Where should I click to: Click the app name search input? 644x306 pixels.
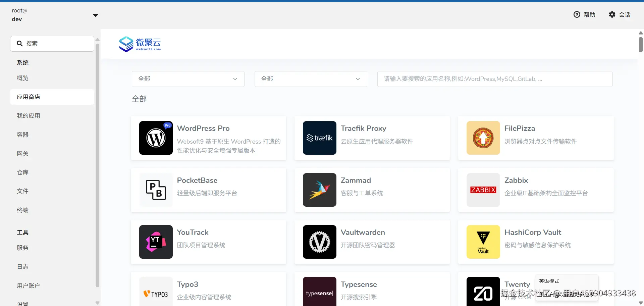tap(495, 79)
